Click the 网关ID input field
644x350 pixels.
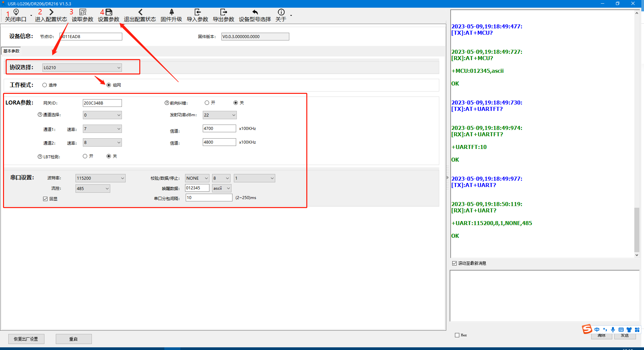102,103
